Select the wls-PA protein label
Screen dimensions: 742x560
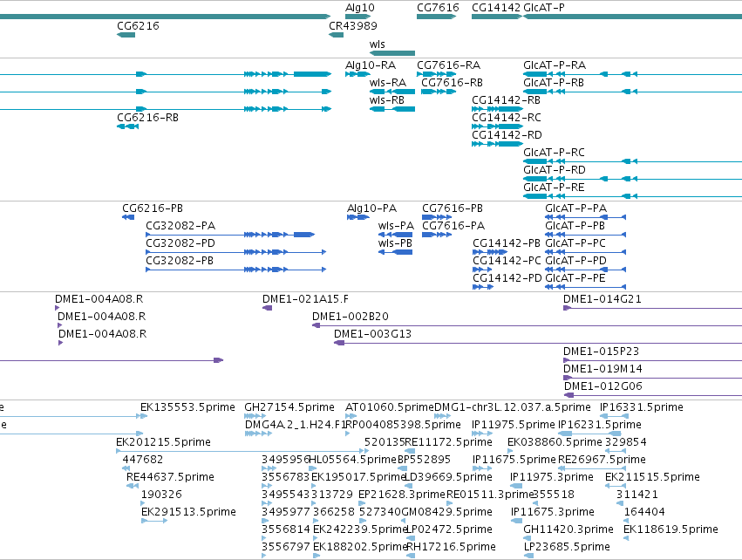coord(396,226)
